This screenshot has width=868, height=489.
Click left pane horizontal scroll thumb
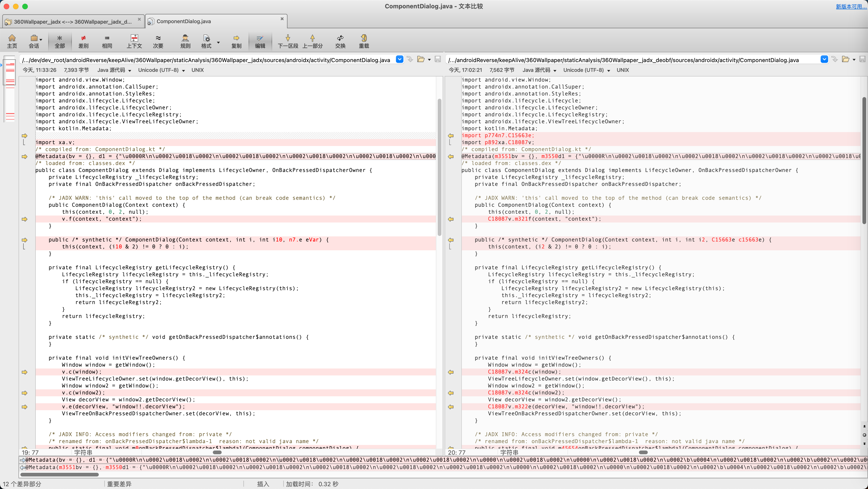pyautogui.click(x=217, y=452)
